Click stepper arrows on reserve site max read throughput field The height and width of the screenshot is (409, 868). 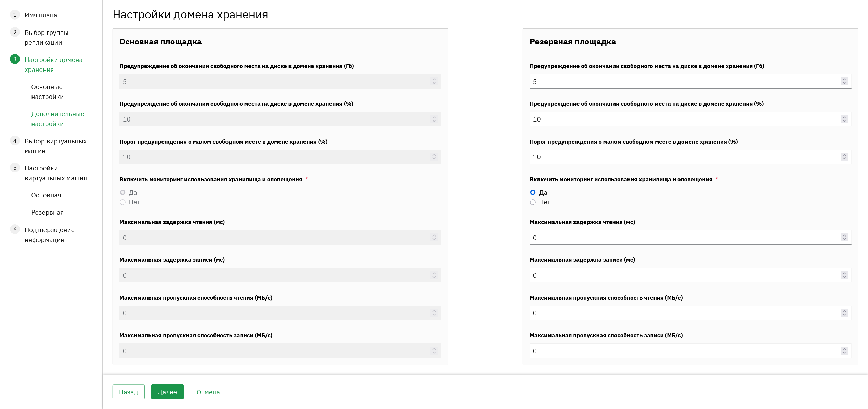coord(844,313)
